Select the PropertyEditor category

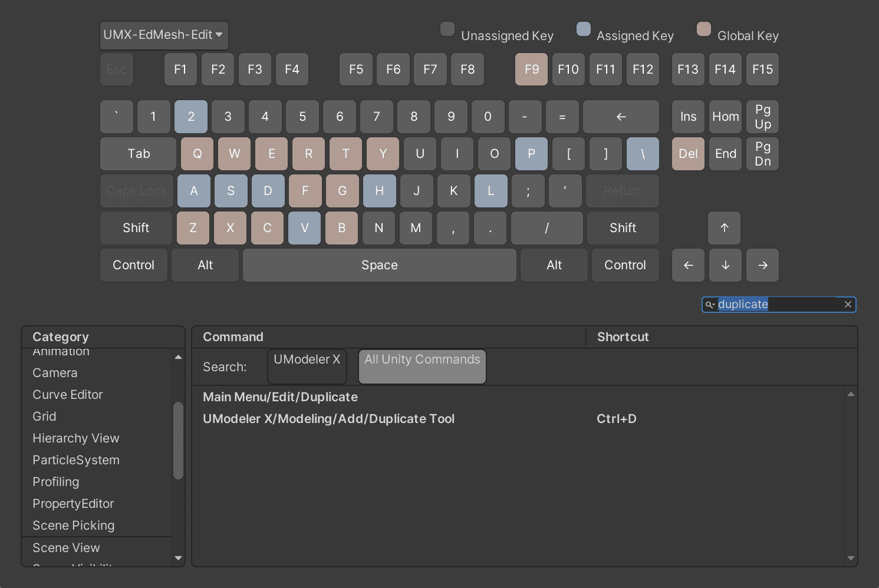[97, 504]
